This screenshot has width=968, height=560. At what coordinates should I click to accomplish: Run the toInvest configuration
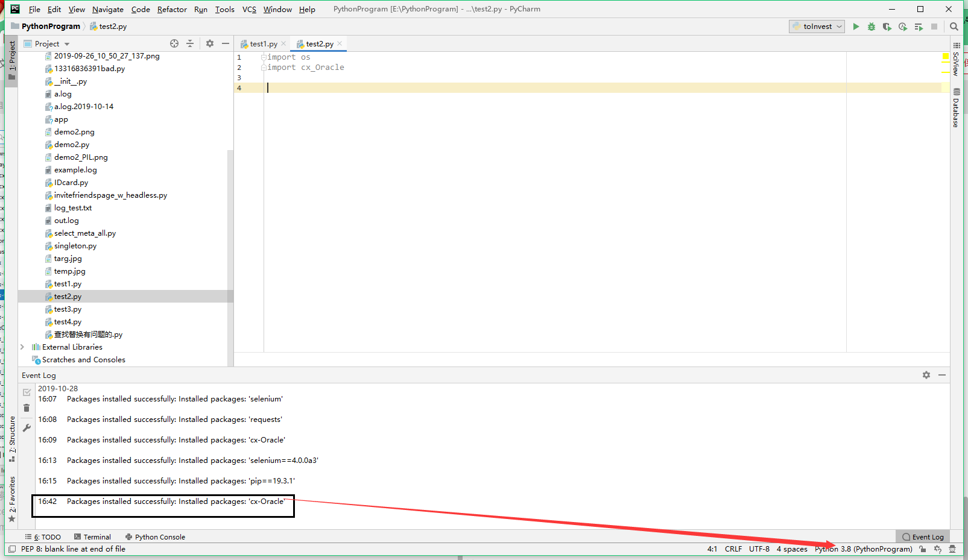click(856, 26)
